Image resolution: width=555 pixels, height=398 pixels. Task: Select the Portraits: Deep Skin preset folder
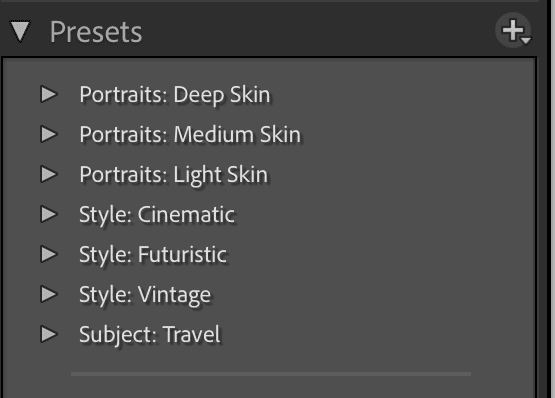tap(175, 95)
